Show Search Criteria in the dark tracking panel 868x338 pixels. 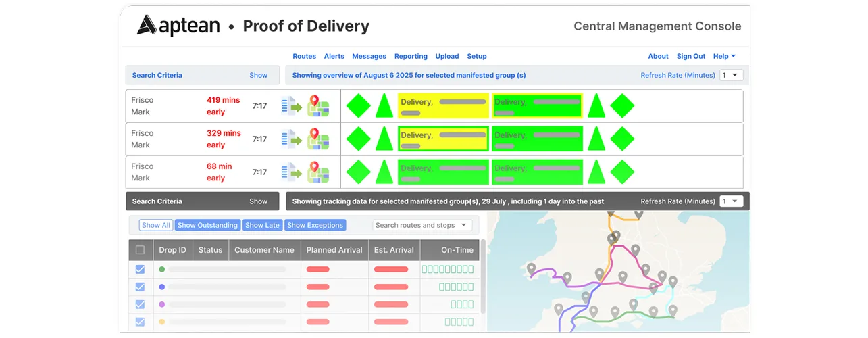259,201
